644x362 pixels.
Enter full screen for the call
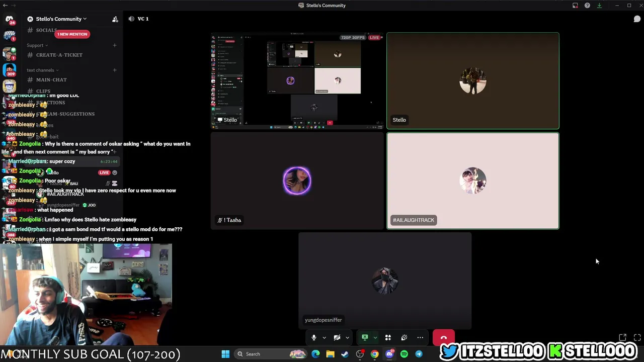pyautogui.click(x=637, y=337)
